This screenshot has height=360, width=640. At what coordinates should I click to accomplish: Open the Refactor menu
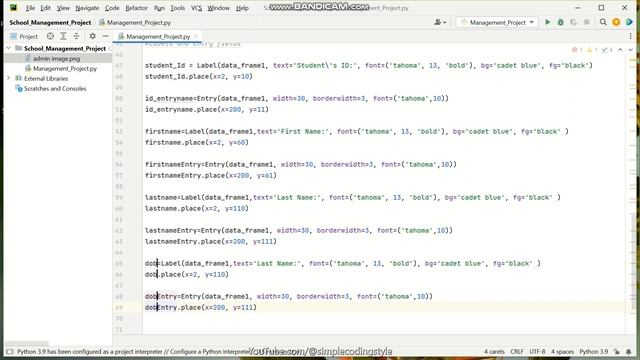click(x=136, y=8)
